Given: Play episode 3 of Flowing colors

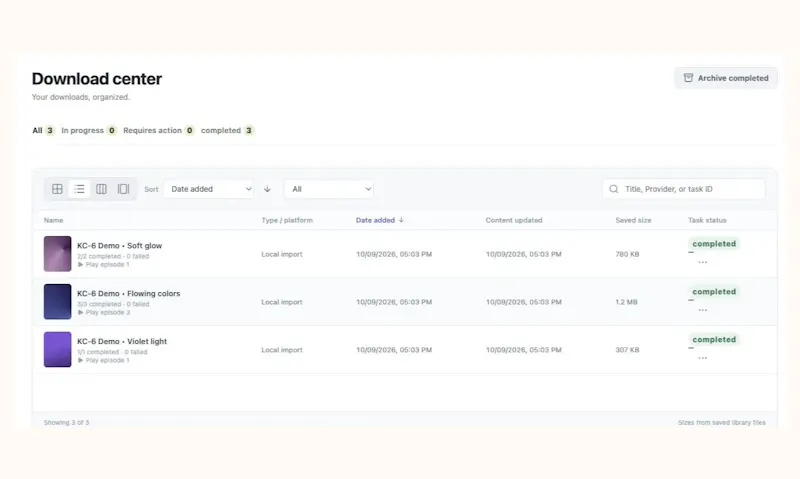Looking at the screenshot, I should (104, 313).
